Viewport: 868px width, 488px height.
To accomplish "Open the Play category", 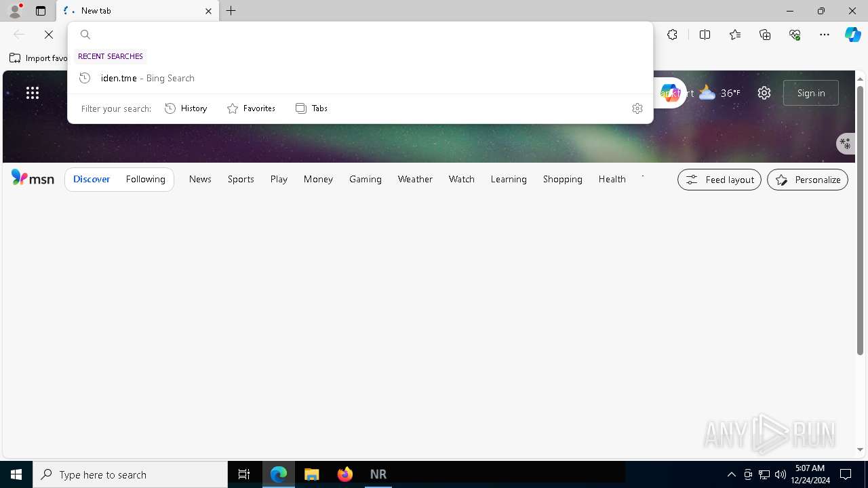I will pyautogui.click(x=279, y=179).
